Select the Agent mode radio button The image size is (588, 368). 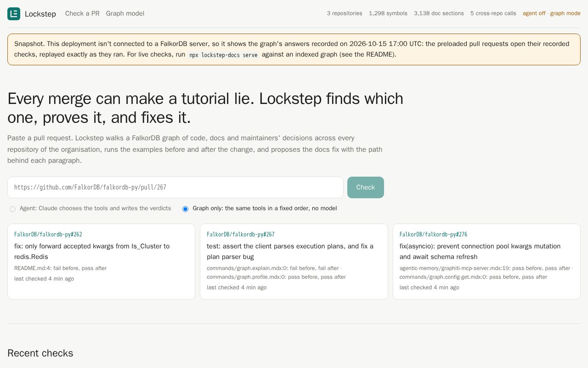click(x=12, y=209)
